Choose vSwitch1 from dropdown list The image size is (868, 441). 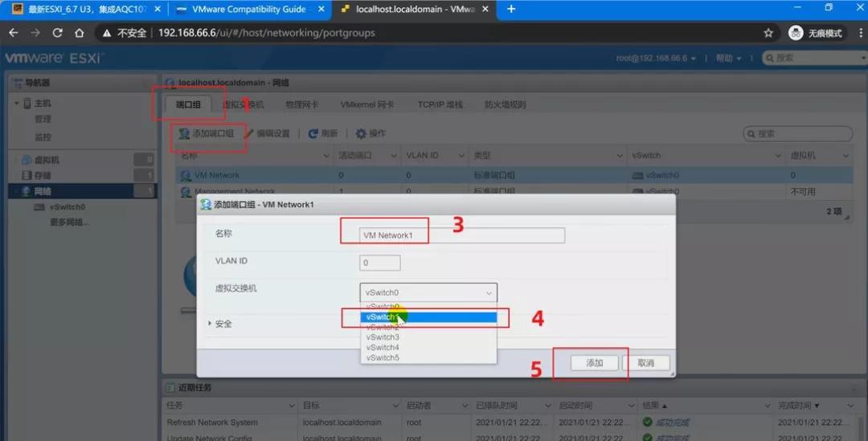pos(428,317)
